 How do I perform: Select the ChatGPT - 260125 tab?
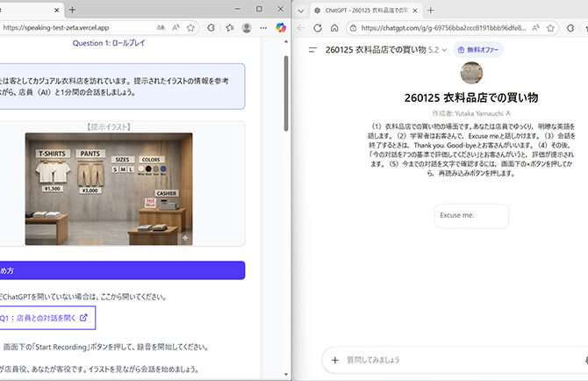coord(366,11)
